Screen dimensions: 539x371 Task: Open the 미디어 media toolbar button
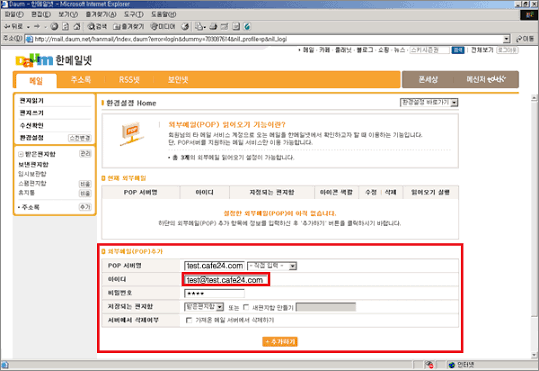click(x=163, y=26)
